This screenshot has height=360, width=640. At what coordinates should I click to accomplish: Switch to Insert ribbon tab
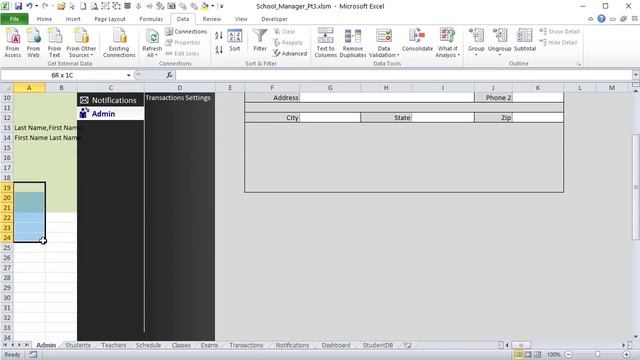click(x=73, y=19)
